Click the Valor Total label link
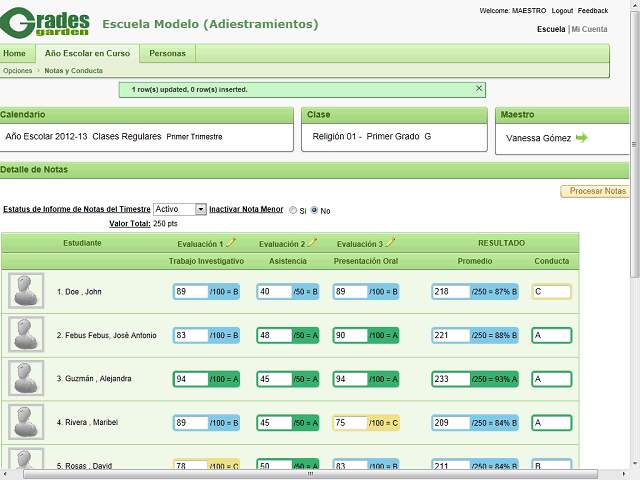Screen dimensions: 640x480 coord(130,224)
